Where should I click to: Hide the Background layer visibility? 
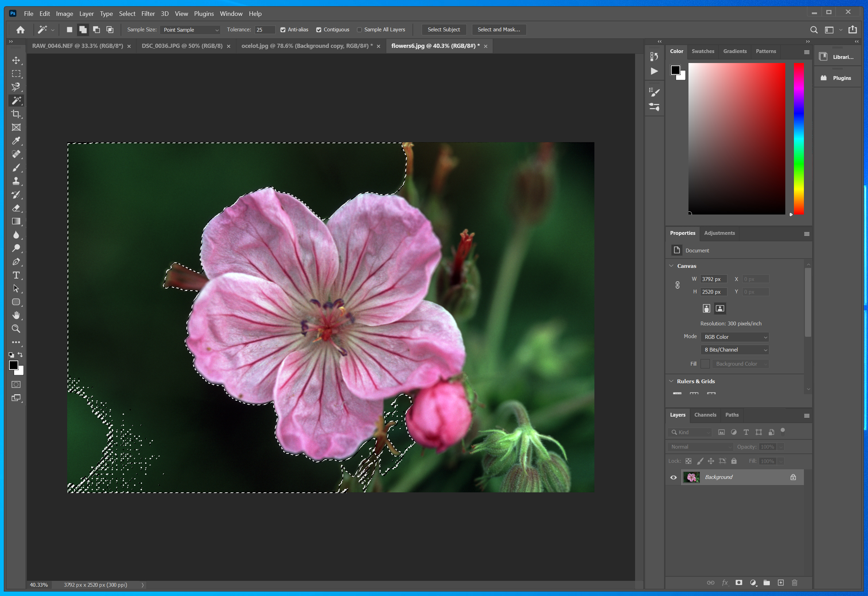click(x=673, y=477)
